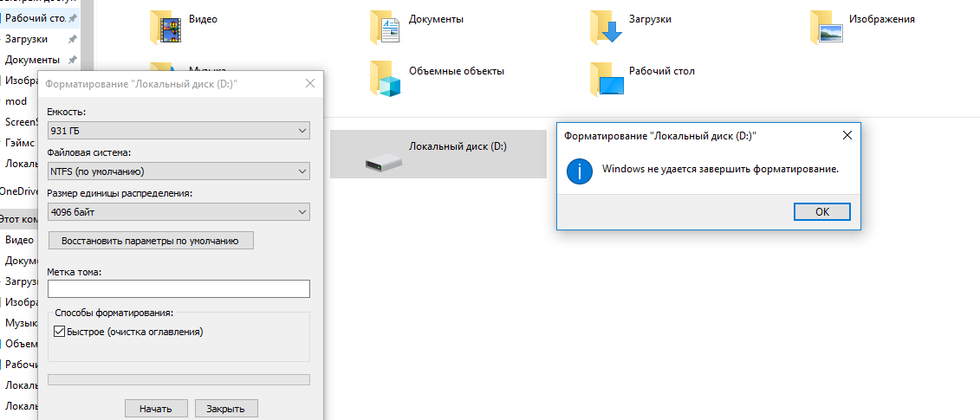The height and width of the screenshot is (420, 980).
Task: Uncheck Быстрое (очистка оглавления) checkbox
Action: [60, 332]
